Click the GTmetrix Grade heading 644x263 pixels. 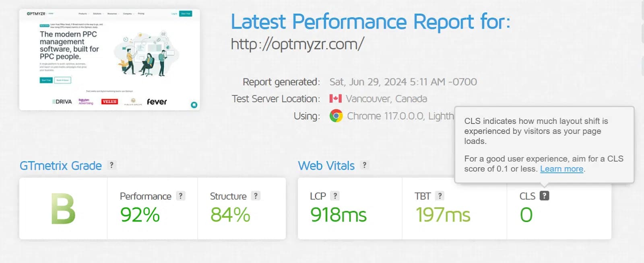(61, 166)
